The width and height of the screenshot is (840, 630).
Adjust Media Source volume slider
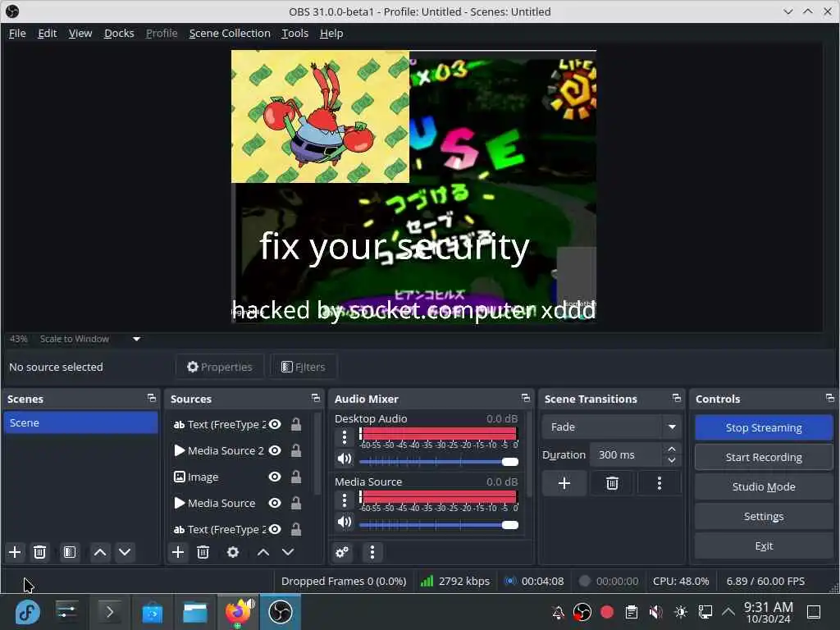click(439, 525)
